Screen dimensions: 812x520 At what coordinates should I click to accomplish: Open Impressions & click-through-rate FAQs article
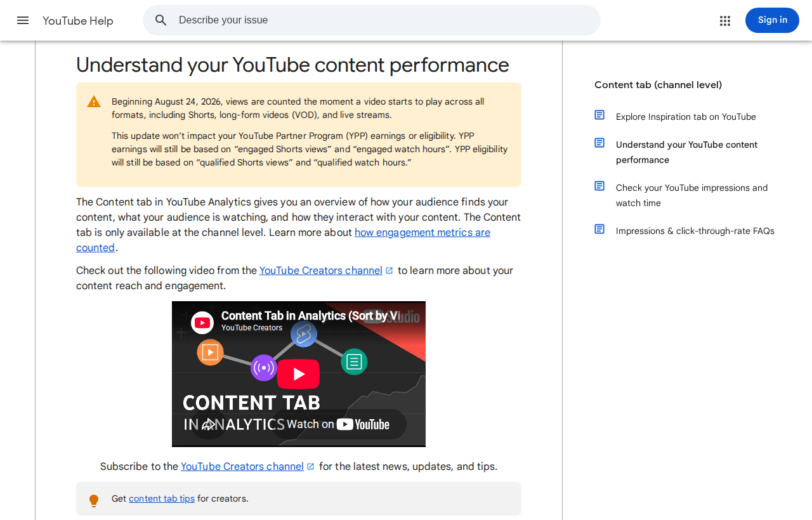695,231
